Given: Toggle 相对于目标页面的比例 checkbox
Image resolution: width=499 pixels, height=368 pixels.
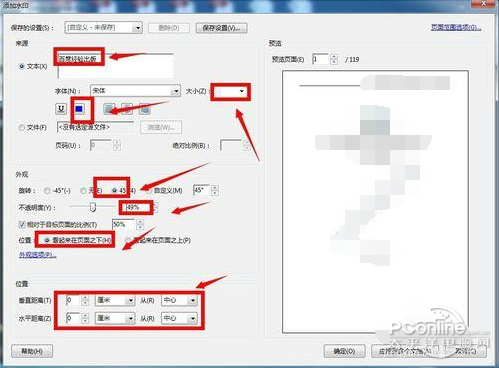Looking at the screenshot, I should (x=22, y=225).
